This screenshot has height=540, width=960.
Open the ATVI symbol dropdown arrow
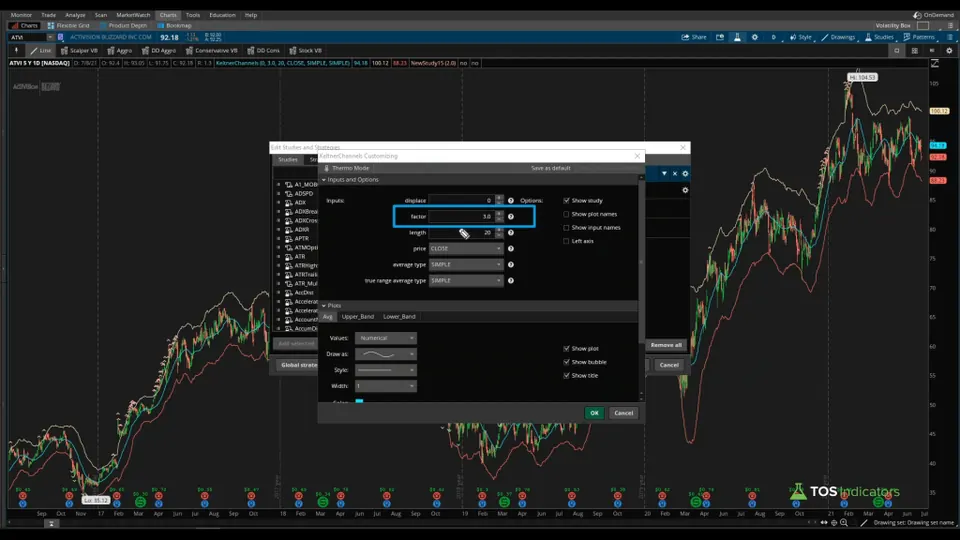(50, 37)
